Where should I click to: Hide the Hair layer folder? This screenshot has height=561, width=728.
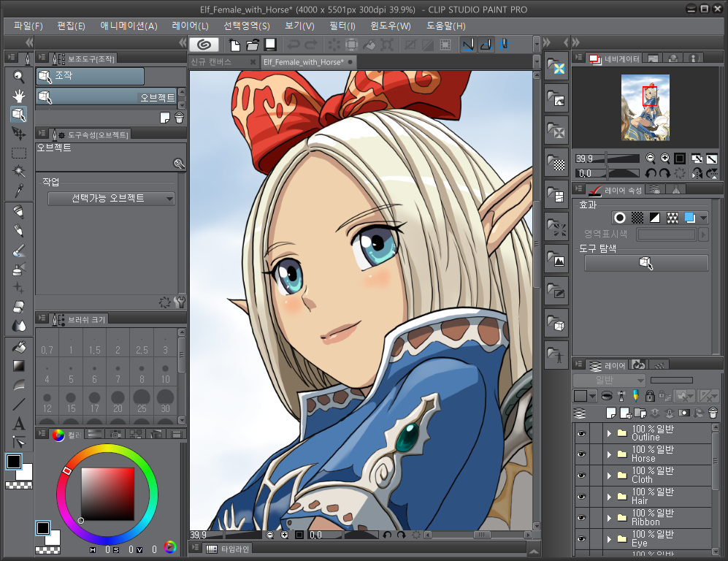pos(581,497)
